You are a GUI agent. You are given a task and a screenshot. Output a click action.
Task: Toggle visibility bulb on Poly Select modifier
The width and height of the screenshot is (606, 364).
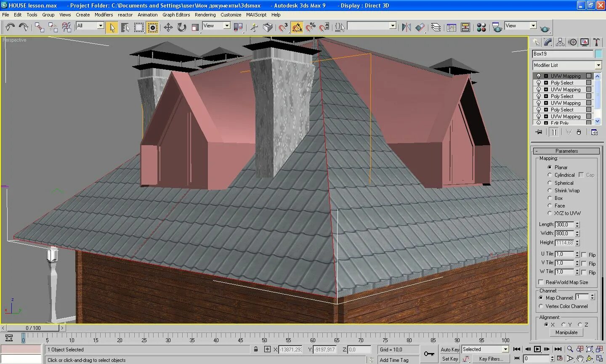point(539,82)
